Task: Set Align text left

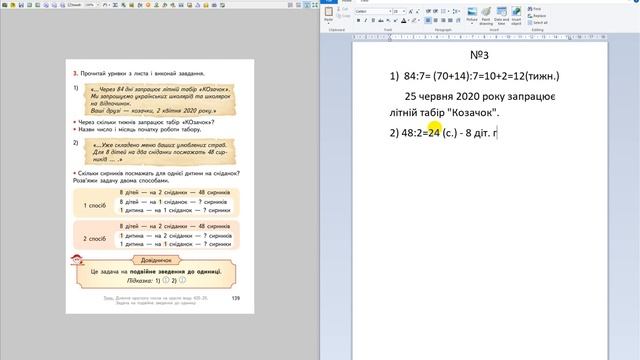Action: tap(428, 20)
